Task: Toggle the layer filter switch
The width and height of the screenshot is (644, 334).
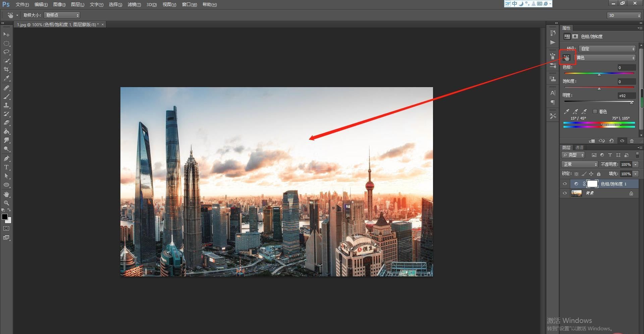Action: [x=637, y=155]
